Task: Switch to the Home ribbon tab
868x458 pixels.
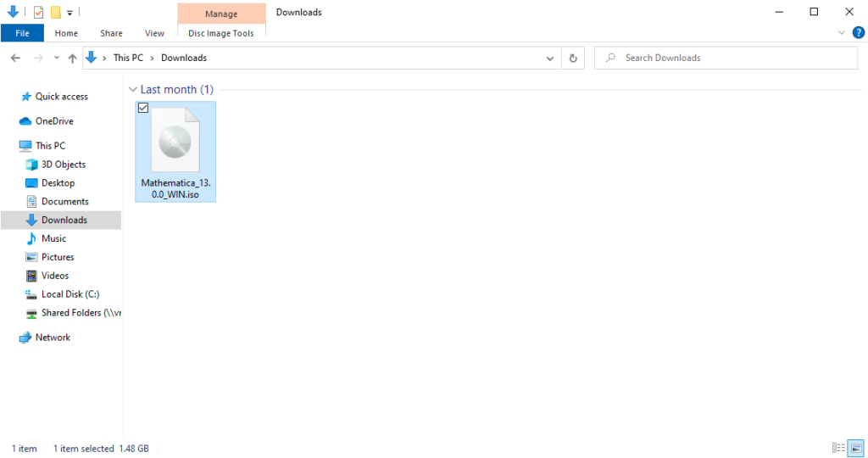Action: (66, 33)
